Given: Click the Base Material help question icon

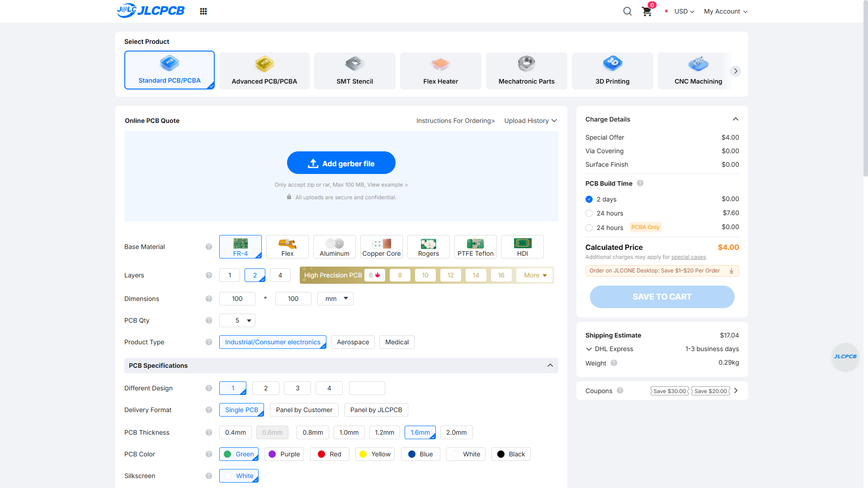Looking at the screenshot, I should point(209,247).
